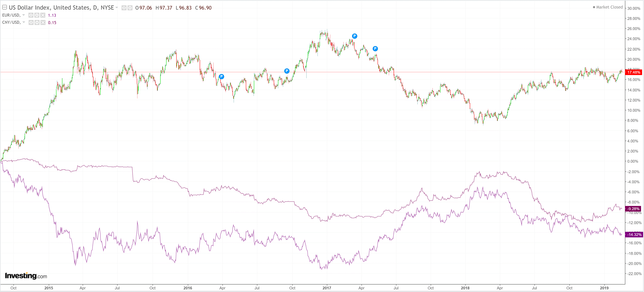Expand the CNY/USD dropdown arrow

24,22
